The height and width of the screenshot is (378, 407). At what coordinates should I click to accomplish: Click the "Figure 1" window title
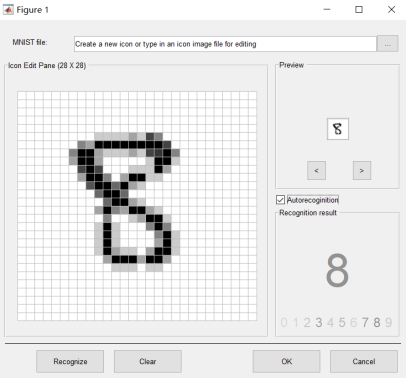33,10
